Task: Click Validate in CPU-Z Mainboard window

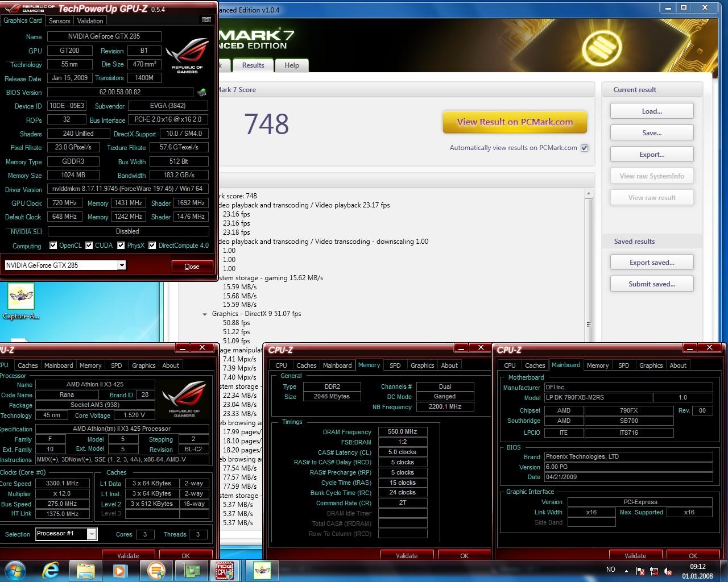Action: (635, 555)
